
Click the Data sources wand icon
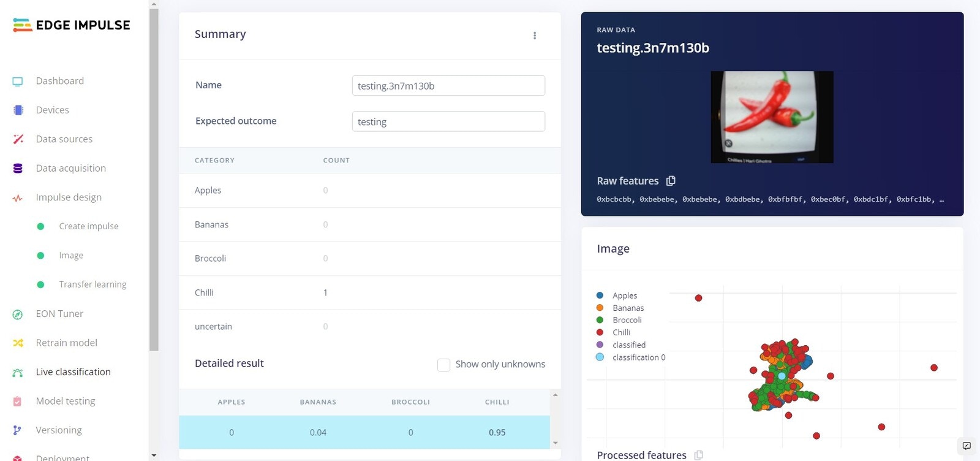(18, 139)
